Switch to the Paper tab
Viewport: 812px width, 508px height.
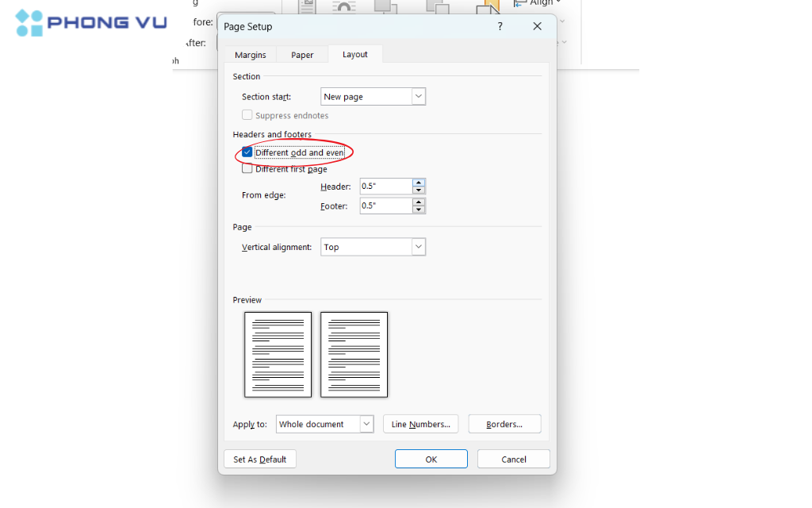click(x=301, y=54)
